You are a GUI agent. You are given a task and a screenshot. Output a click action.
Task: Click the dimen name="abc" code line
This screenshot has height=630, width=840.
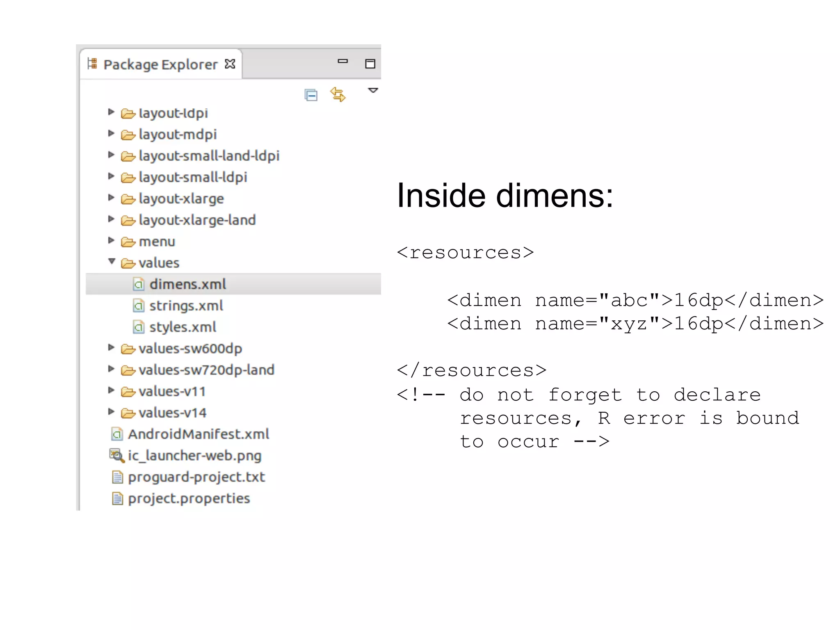tap(636, 300)
